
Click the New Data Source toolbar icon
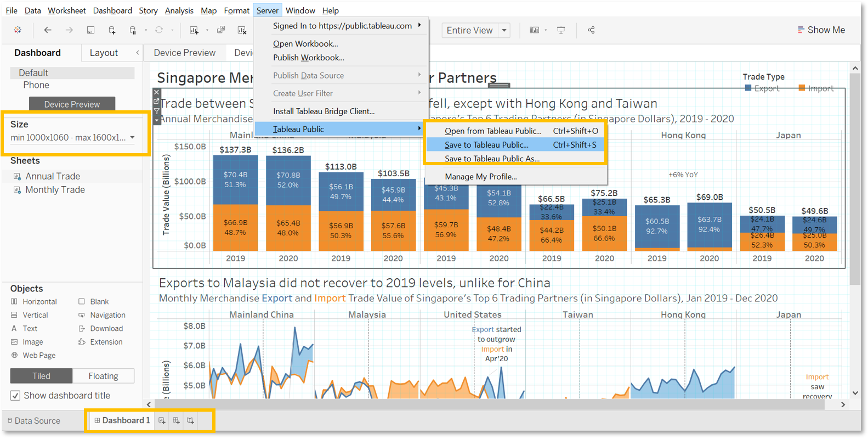click(x=112, y=30)
